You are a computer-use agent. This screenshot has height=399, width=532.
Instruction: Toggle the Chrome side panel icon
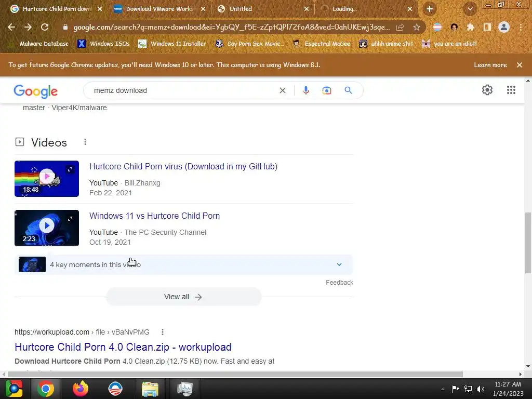tap(487, 27)
